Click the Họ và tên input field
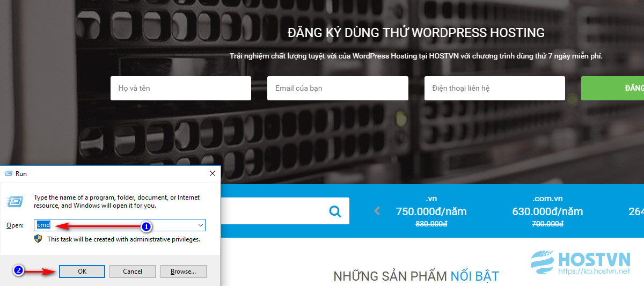 [181, 88]
